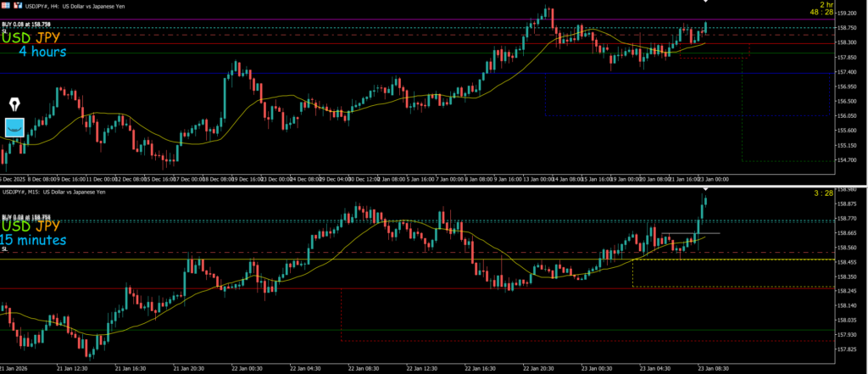
Task: Click the light blue smiley square icon
Action: pyautogui.click(x=16, y=128)
